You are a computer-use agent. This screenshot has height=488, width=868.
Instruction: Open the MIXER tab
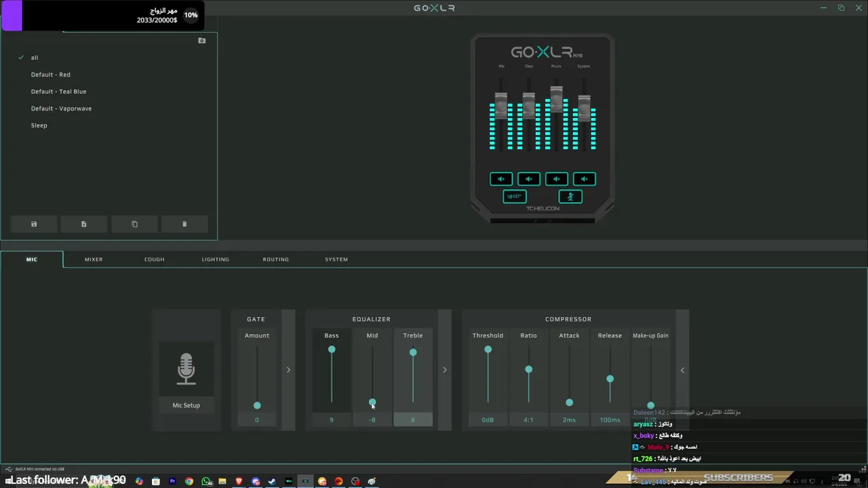click(x=94, y=260)
